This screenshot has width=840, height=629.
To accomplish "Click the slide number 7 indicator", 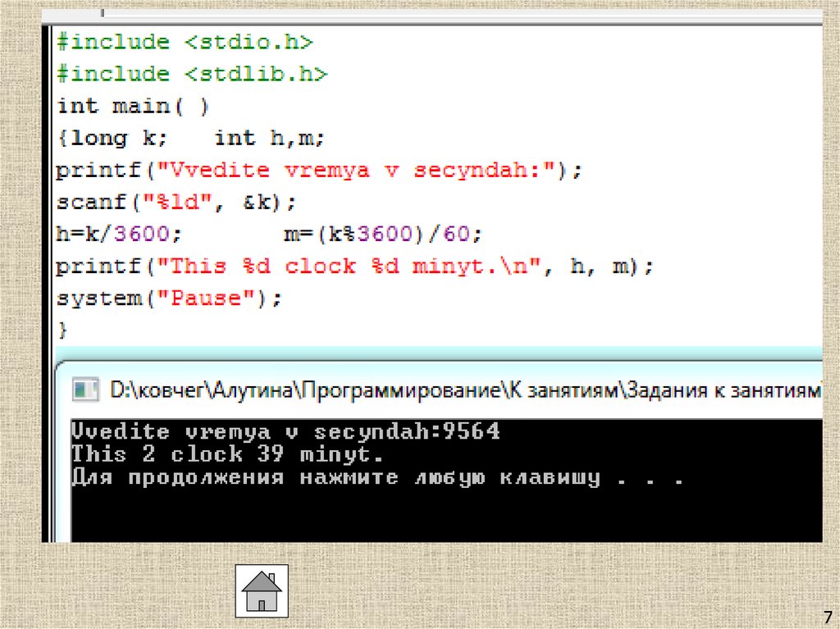I will pyautogui.click(x=829, y=617).
